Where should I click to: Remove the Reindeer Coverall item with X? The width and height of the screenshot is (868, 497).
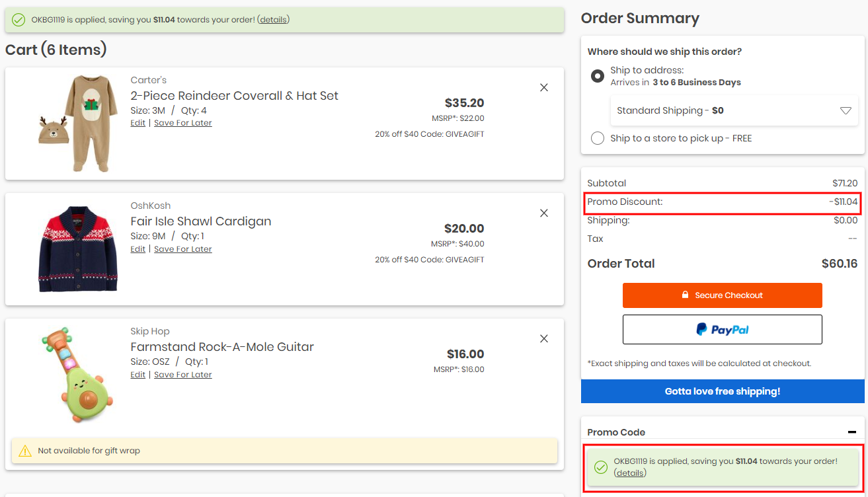[544, 87]
